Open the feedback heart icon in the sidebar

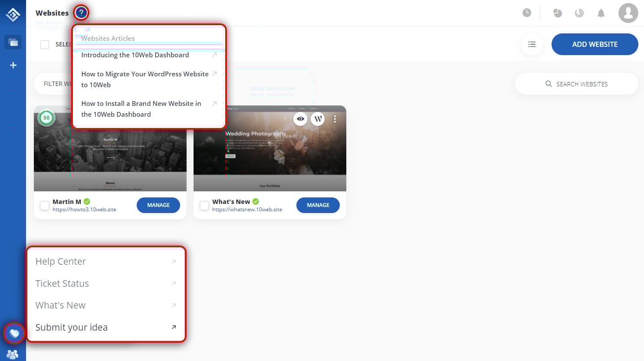click(x=14, y=333)
